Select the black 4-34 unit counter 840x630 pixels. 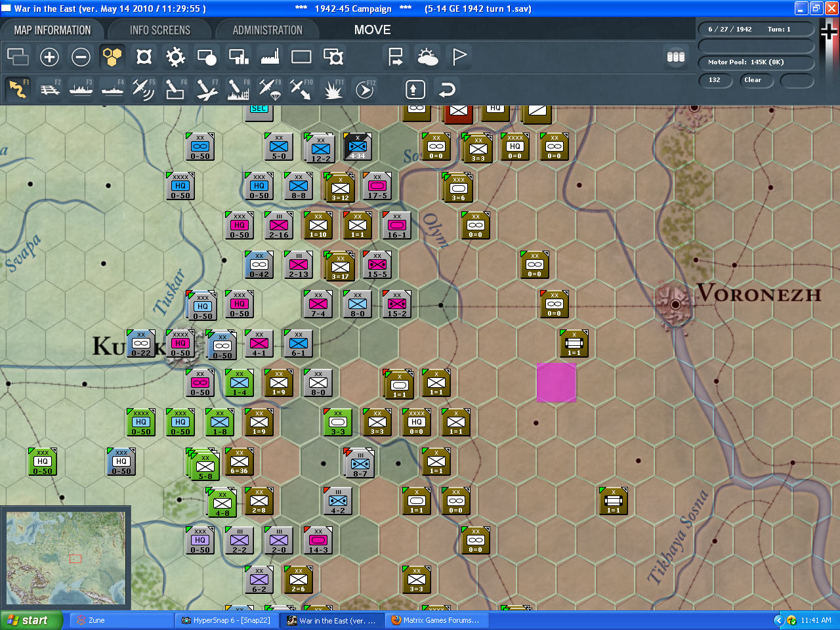click(358, 147)
